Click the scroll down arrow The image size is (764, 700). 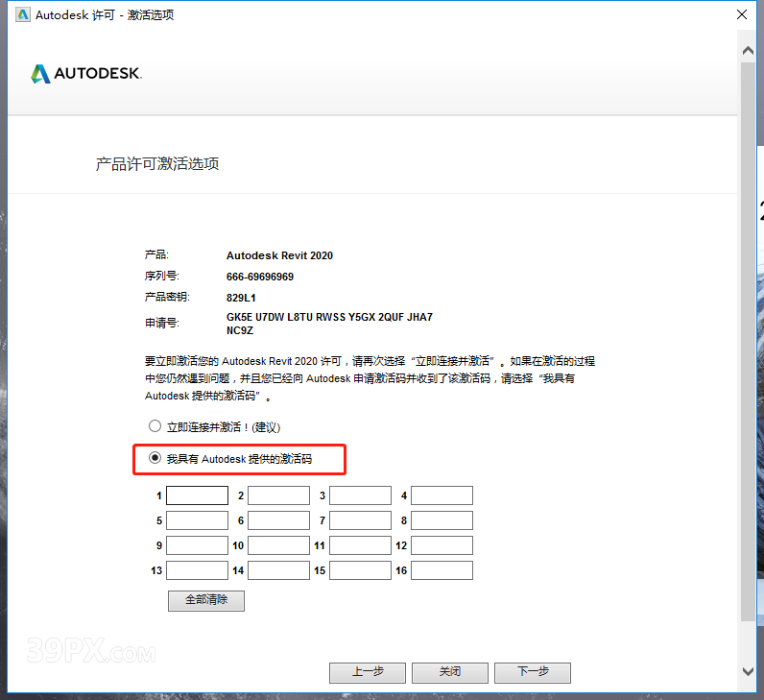(x=748, y=671)
